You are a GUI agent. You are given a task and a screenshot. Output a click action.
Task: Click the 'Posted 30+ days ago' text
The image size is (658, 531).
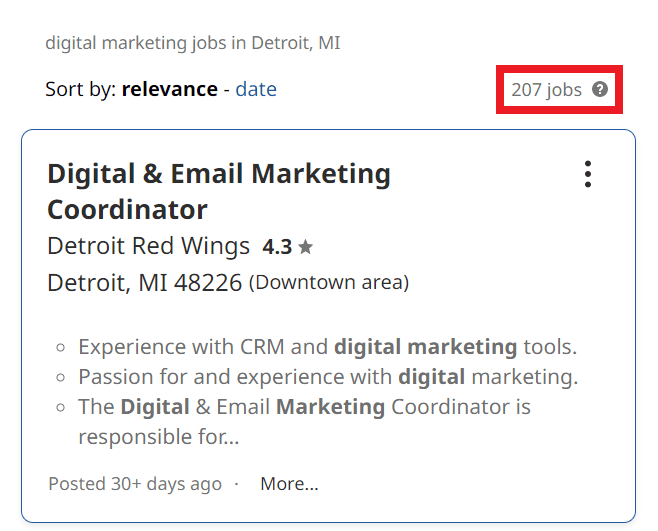coord(135,484)
